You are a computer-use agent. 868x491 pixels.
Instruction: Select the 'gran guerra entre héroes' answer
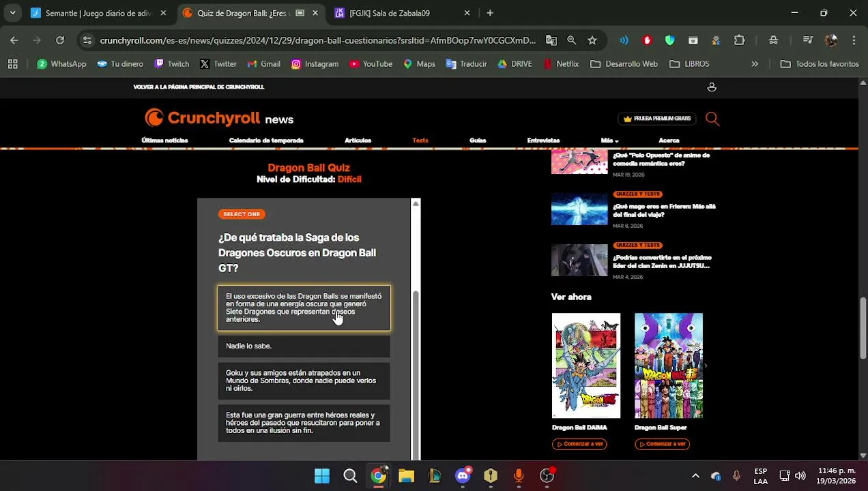[x=304, y=423]
